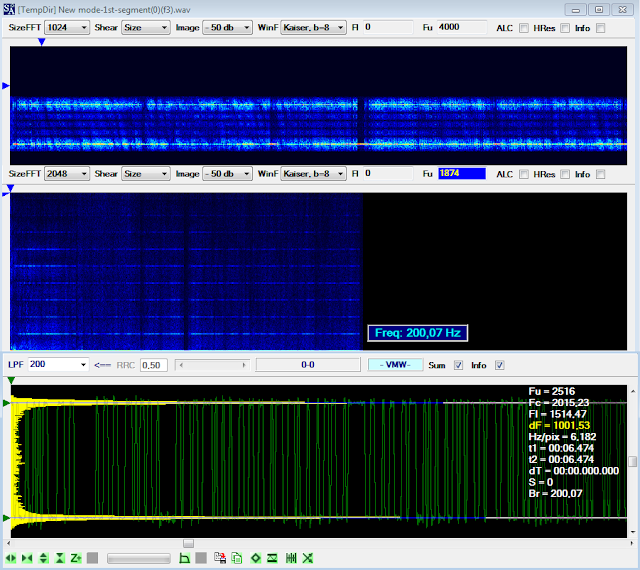This screenshot has height=570, width=640.
Task: Click the RRC 0,50 value field
Action: pyautogui.click(x=153, y=365)
